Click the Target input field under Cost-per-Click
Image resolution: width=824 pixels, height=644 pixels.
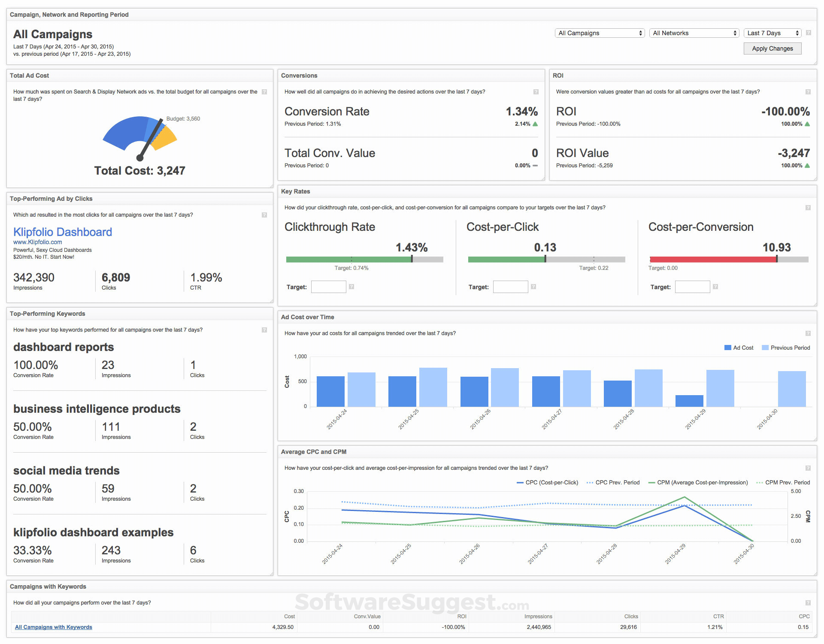(510, 287)
